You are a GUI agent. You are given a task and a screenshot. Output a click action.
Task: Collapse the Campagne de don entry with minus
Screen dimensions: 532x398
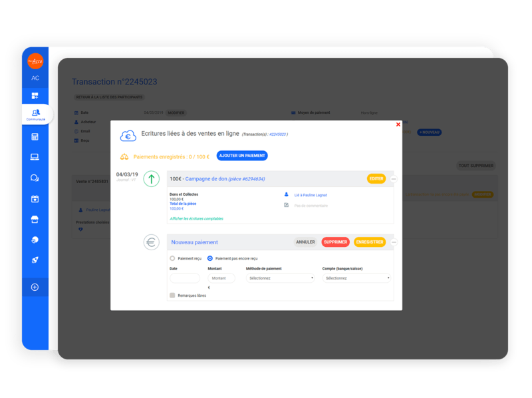pos(394,179)
